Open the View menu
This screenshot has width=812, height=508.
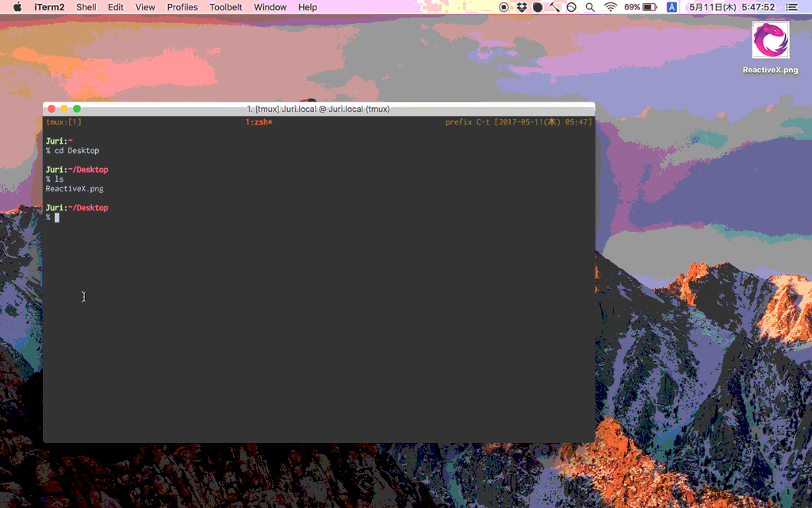coord(145,7)
